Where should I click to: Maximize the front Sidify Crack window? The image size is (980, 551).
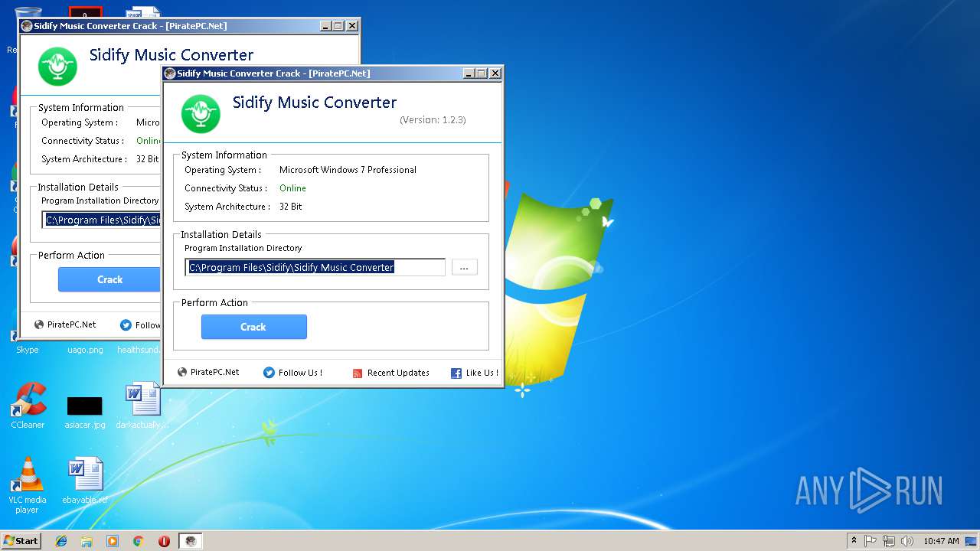pyautogui.click(x=482, y=73)
